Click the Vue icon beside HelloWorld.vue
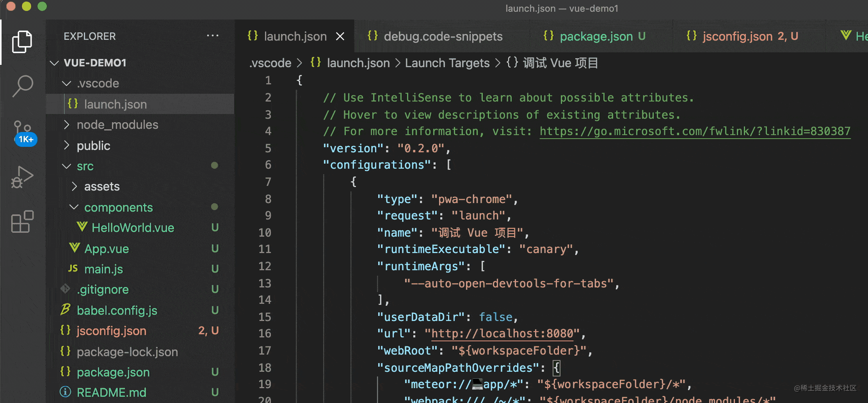Screen dimensions: 868x403 point(82,227)
